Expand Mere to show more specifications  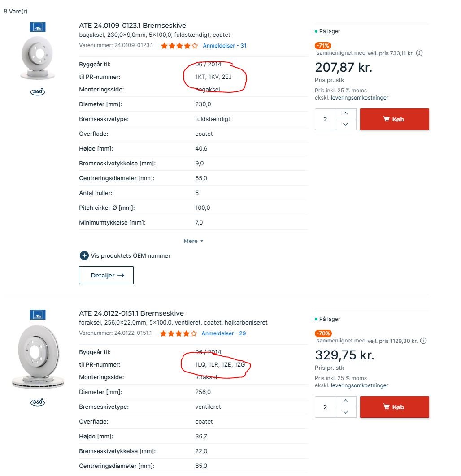193,241
